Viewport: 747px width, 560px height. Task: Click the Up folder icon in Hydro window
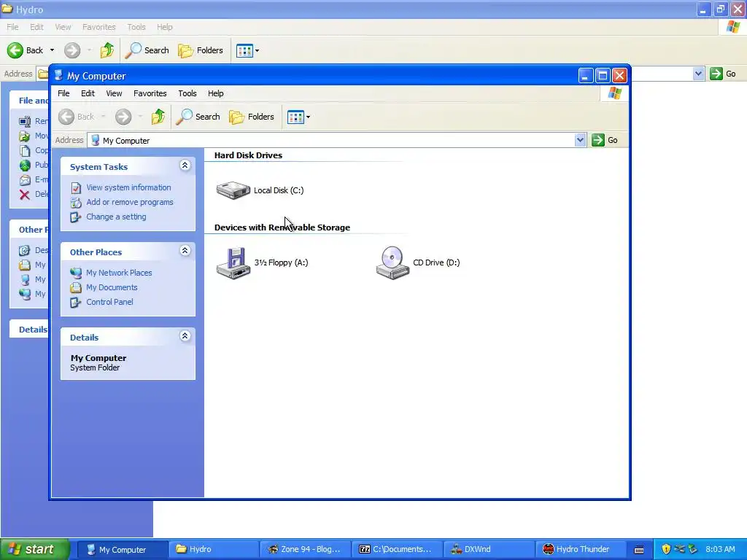(107, 50)
